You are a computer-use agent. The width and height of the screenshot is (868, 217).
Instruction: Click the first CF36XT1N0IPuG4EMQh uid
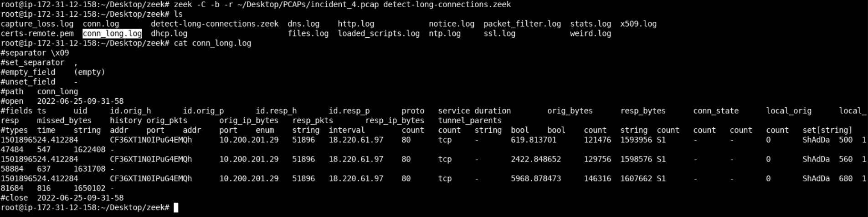tap(151, 140)
